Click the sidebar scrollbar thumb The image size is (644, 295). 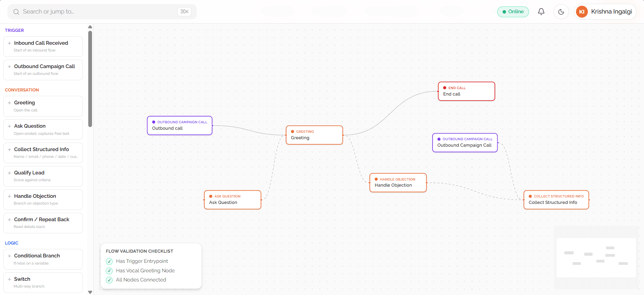pyautogui.click(x=90, y=79)
